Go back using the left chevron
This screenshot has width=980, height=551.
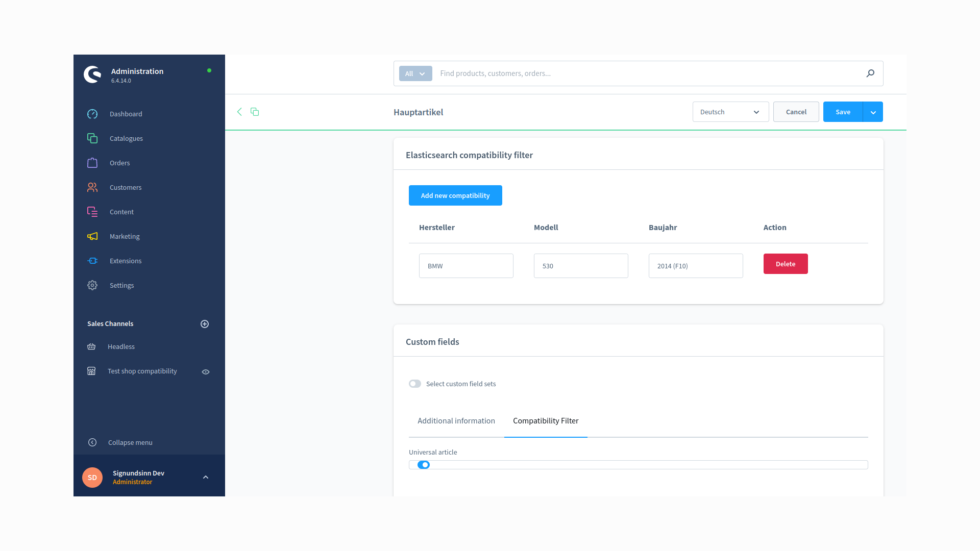click(239, 112)
